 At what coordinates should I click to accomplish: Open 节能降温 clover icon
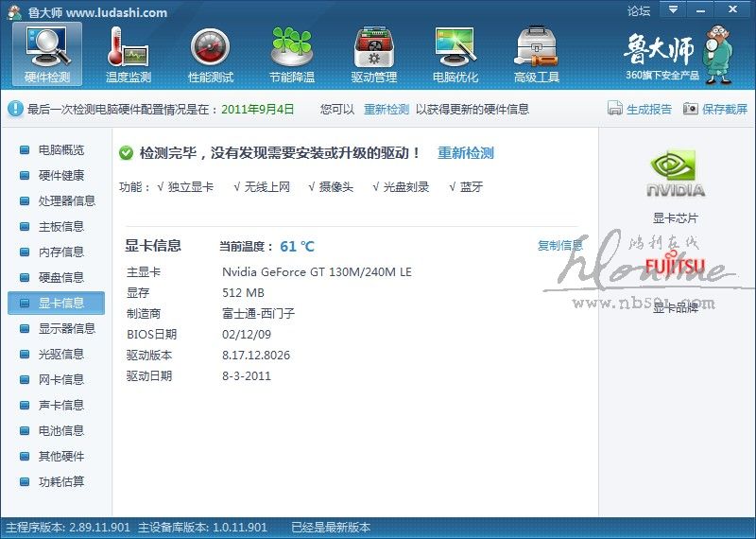pos(292,54)
